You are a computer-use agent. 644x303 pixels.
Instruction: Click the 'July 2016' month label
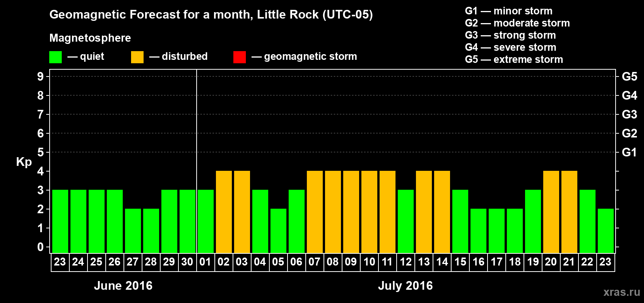click(405, 286)
